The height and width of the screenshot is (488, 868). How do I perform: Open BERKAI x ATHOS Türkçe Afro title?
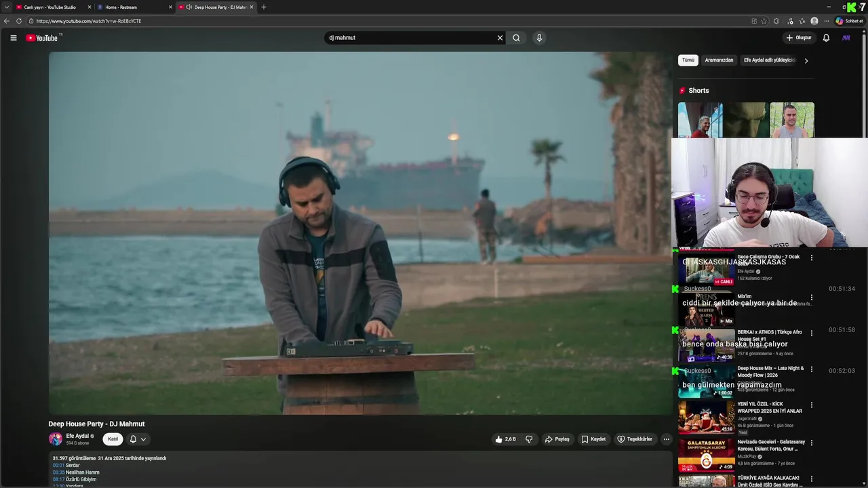(770, 335)
